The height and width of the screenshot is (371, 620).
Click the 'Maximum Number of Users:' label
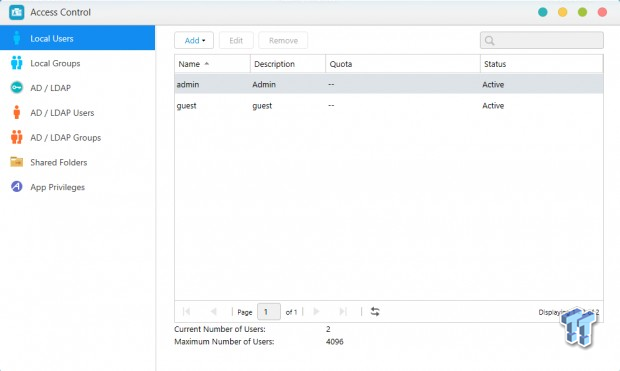[224, 341]
